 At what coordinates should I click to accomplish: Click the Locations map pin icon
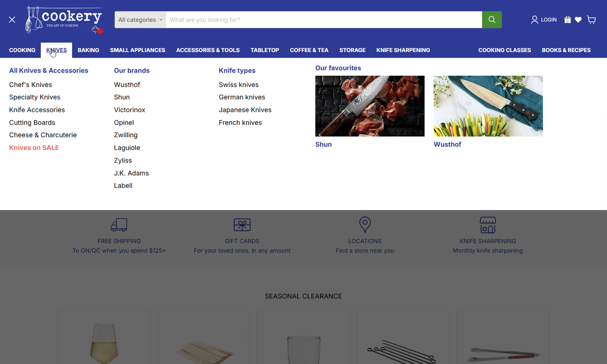[365, 225]
